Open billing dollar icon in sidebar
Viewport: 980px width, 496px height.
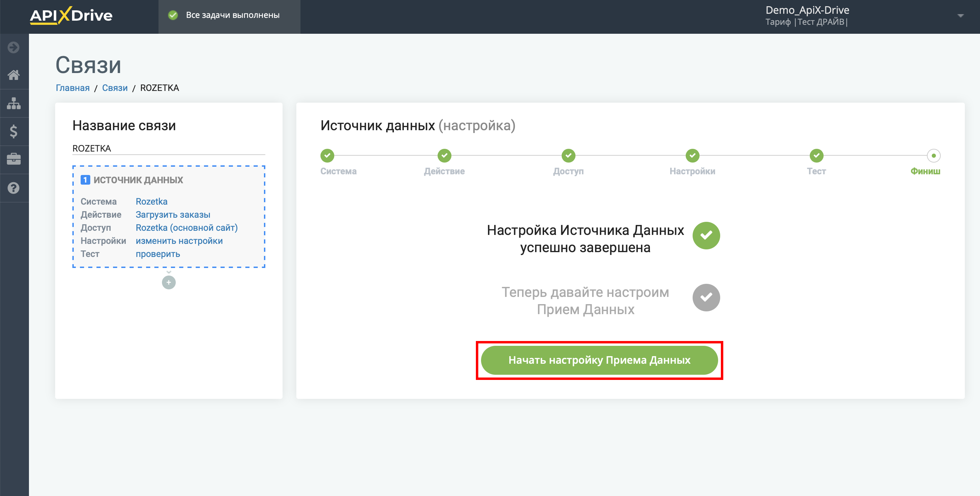14,131
